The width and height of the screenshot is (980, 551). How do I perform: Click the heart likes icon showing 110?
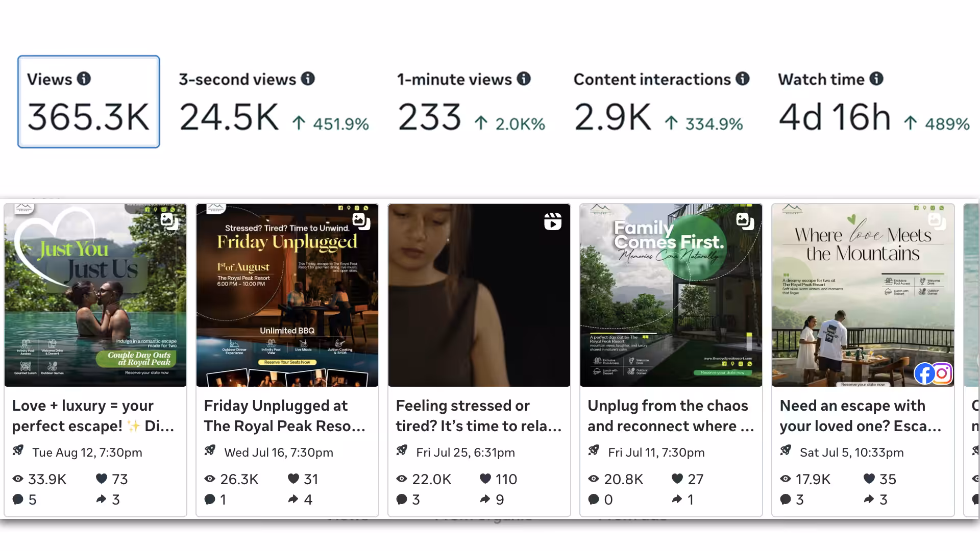pos(485,479)
